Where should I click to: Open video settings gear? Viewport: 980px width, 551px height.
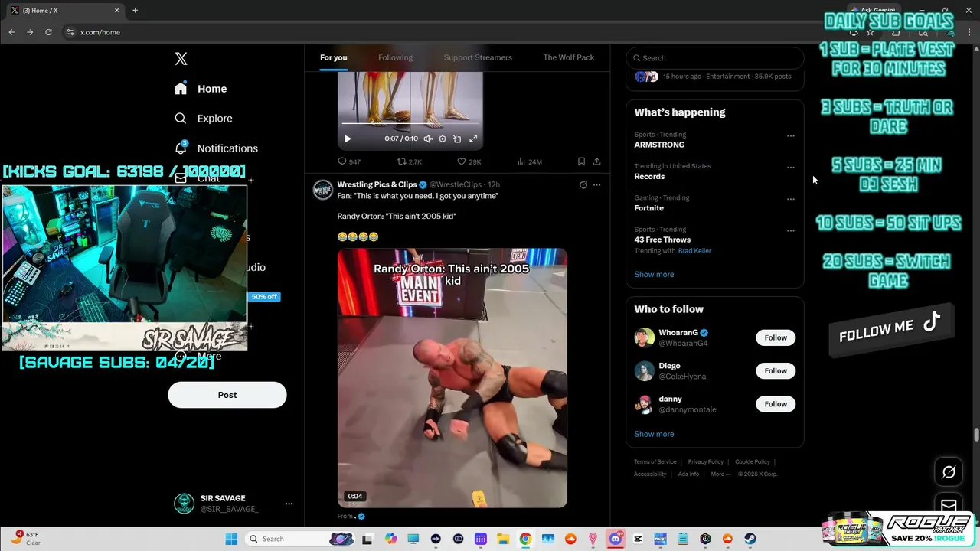pos(443,139)
